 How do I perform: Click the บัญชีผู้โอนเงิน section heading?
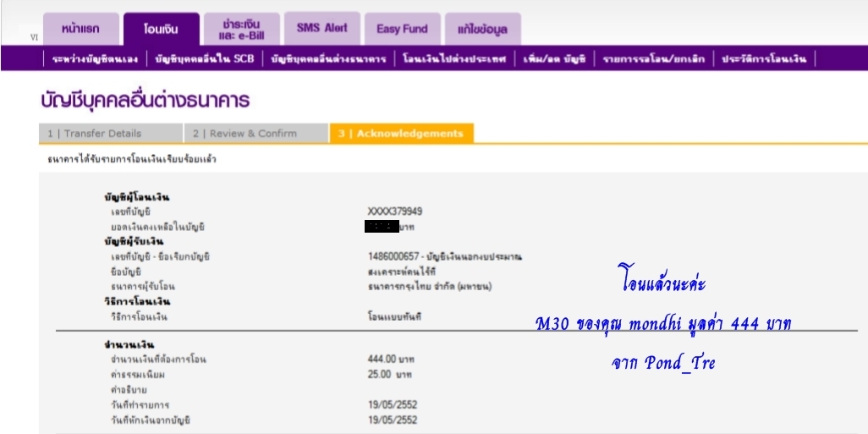[137, 196]
